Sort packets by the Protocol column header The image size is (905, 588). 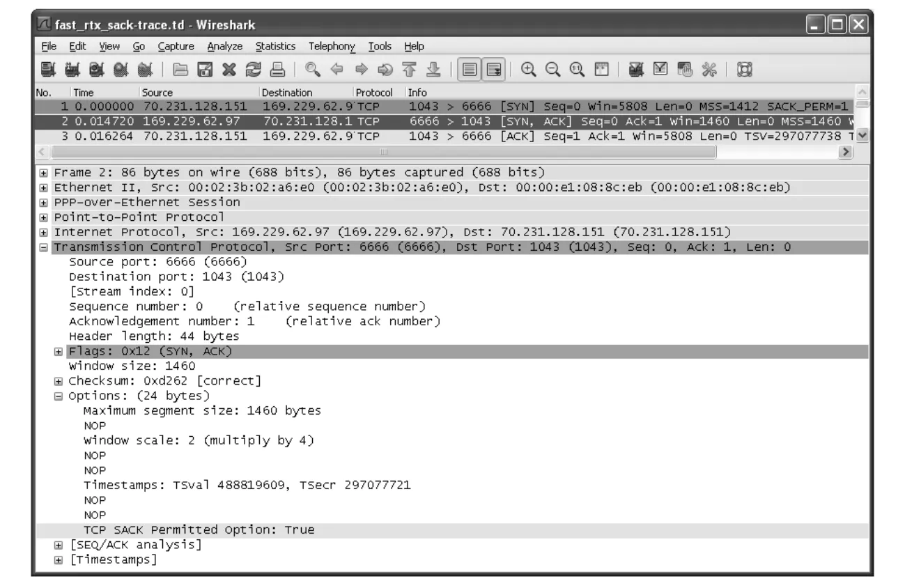tap(379, 92)
